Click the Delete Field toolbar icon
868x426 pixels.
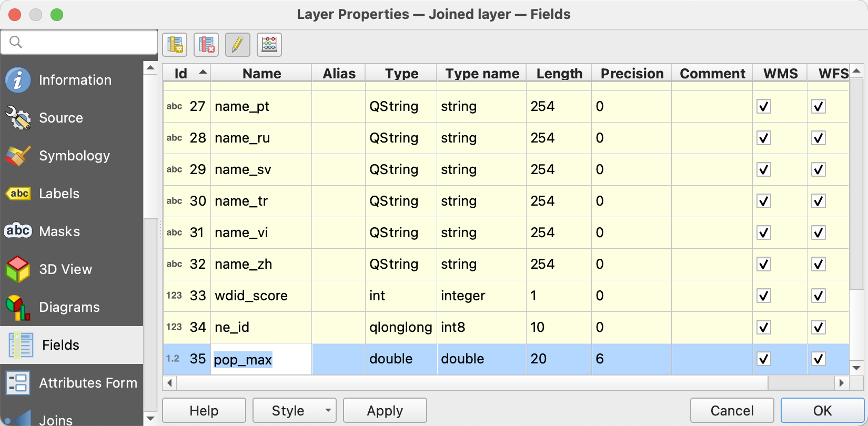click(x=206, y=45)
